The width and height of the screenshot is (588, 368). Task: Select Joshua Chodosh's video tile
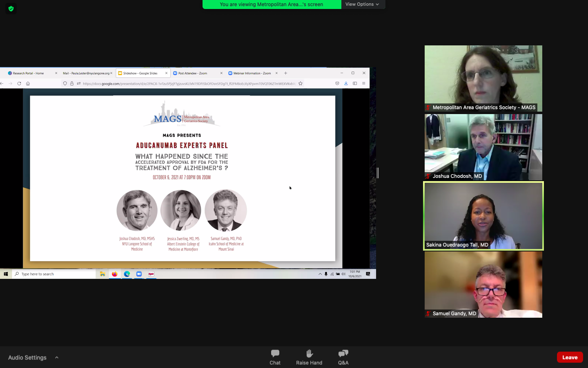(483, 147)
